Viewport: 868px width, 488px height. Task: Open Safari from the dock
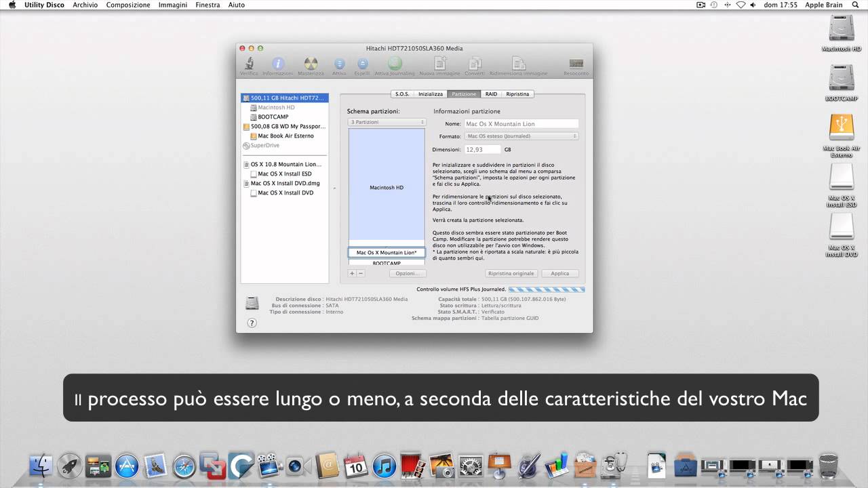[x=184, y=466]
